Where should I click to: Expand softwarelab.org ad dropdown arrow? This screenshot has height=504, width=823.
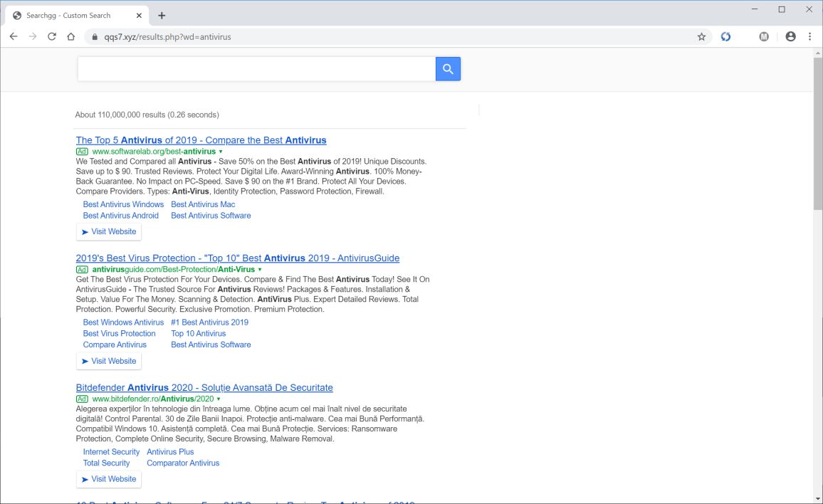click(x=221, y=152)
